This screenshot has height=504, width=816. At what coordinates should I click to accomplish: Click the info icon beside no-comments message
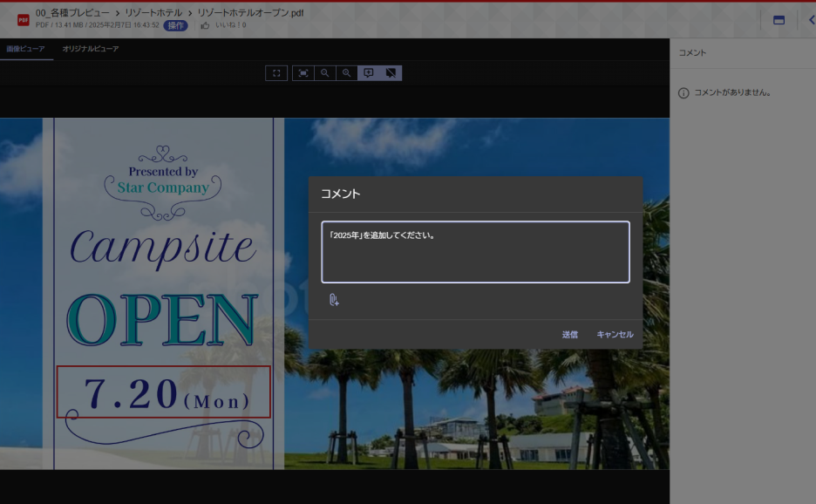(683, 92)
